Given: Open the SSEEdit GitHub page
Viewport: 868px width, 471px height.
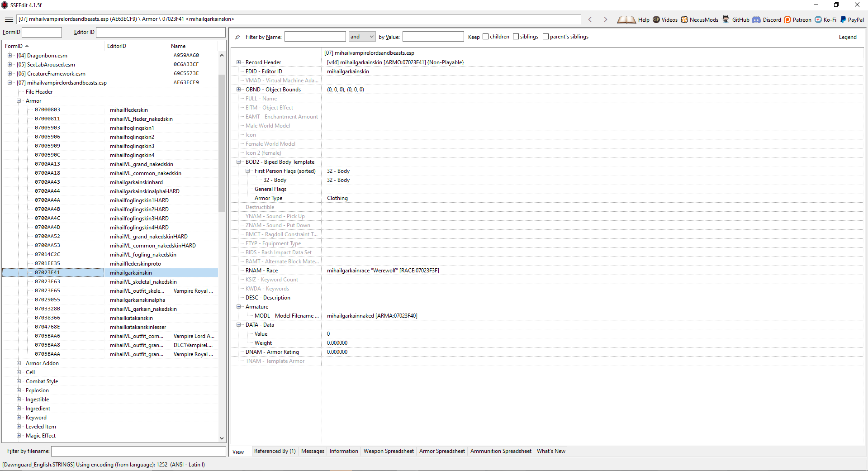Looking at the screenshot, I should click(x=726, y=19).
